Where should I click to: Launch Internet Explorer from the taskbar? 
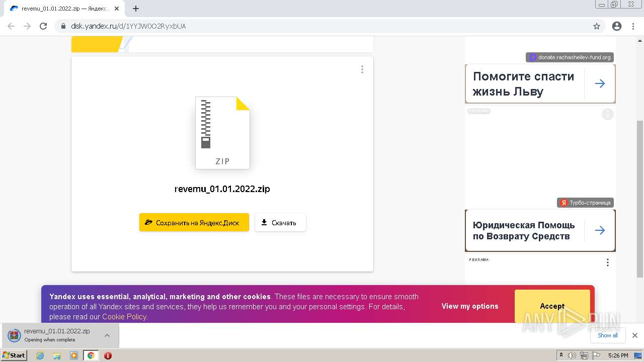[40, 355]
